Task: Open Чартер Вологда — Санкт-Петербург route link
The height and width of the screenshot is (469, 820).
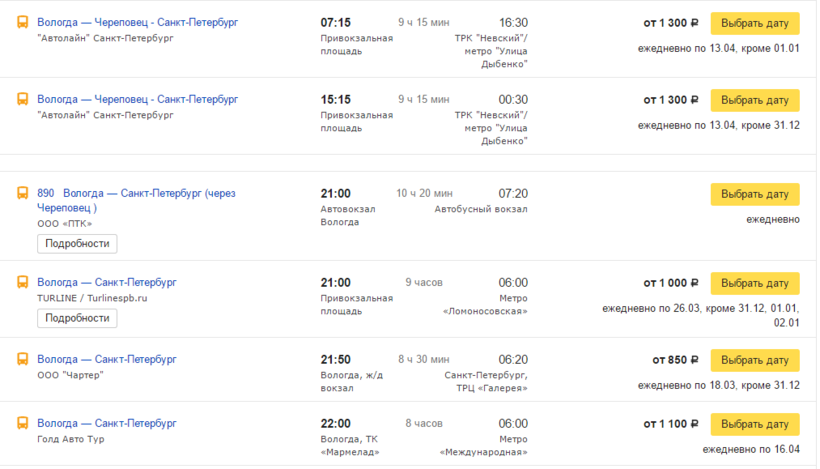Action: click(x=107, y=360)
